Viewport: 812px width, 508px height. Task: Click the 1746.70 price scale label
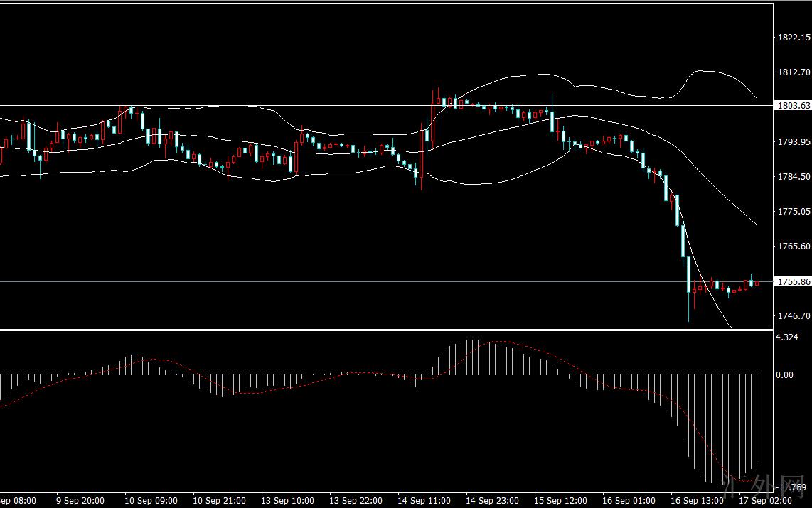[x=794, y=316]
